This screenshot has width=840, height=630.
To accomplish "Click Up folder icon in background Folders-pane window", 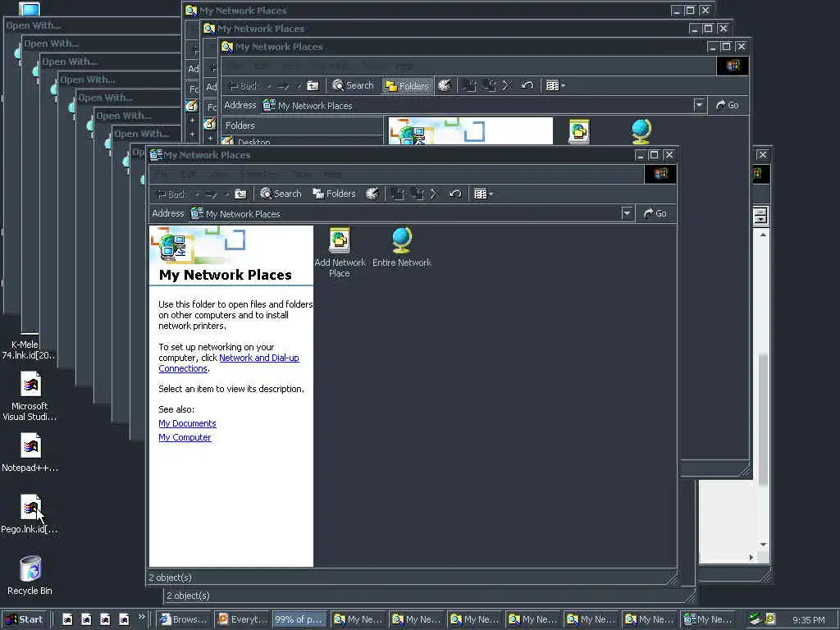I will pyautogui.click(x=313, y=85).
